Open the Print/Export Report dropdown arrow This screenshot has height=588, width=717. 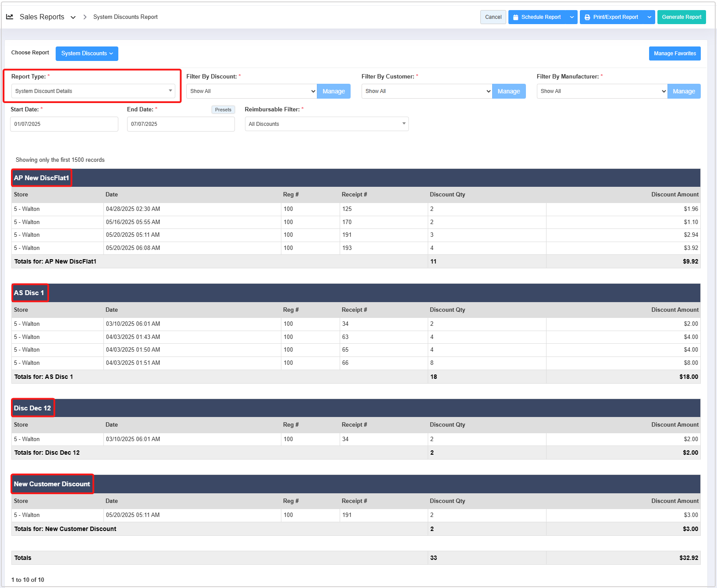649,18
